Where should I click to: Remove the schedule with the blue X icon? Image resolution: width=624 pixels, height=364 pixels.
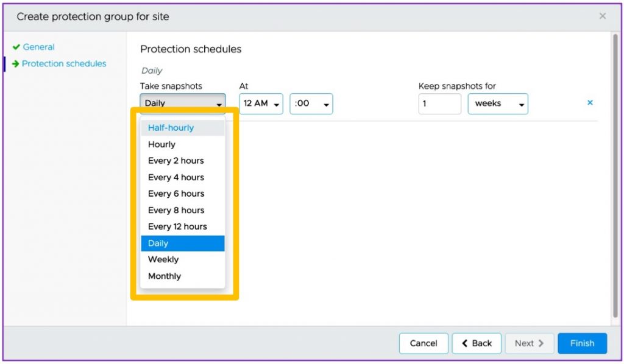tap(590, 103)
